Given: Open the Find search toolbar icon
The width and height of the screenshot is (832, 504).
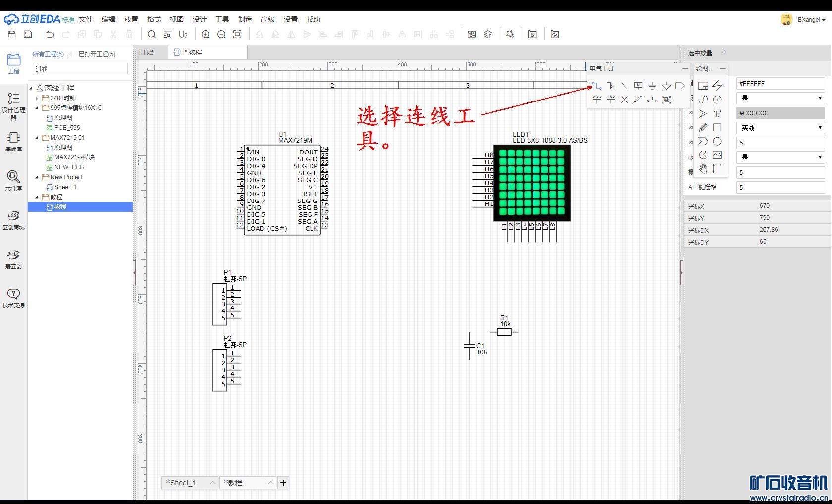Looking at the screenshot, I should [152, 34].
